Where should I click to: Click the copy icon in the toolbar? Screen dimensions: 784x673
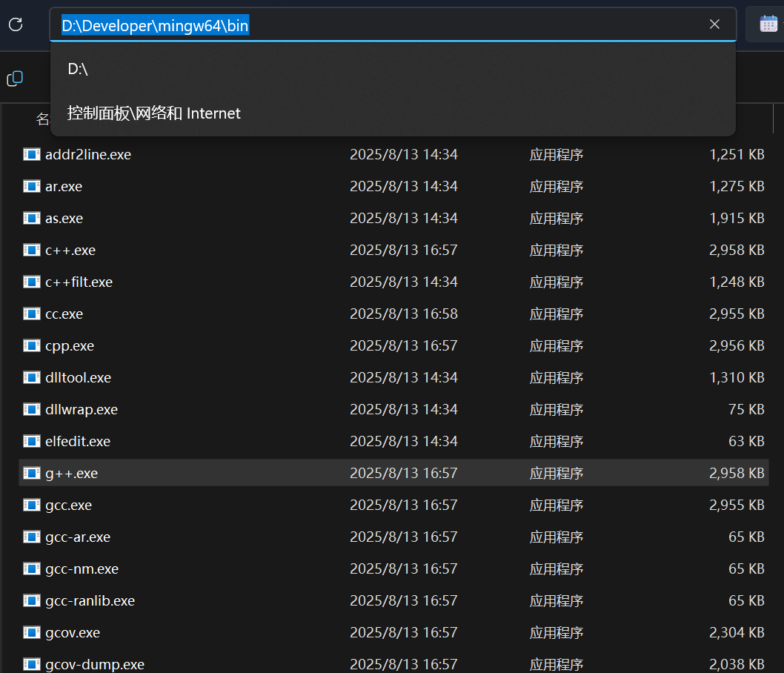[x=15, y=79]
